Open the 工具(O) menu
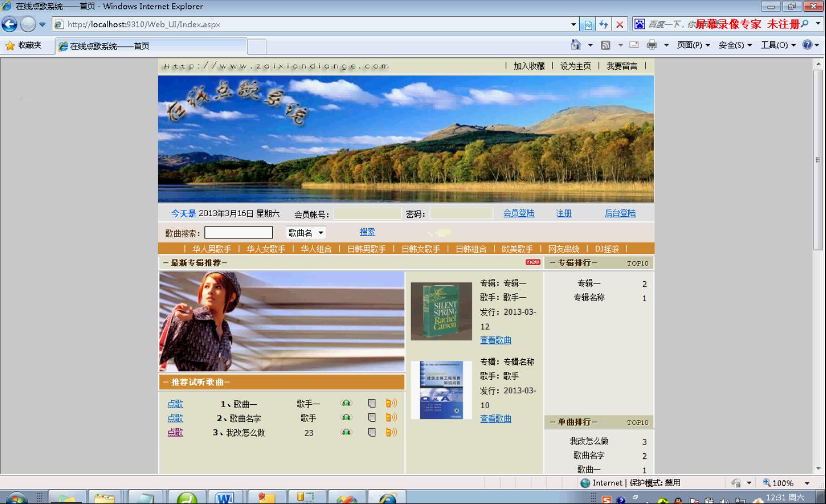 [778, 45]
